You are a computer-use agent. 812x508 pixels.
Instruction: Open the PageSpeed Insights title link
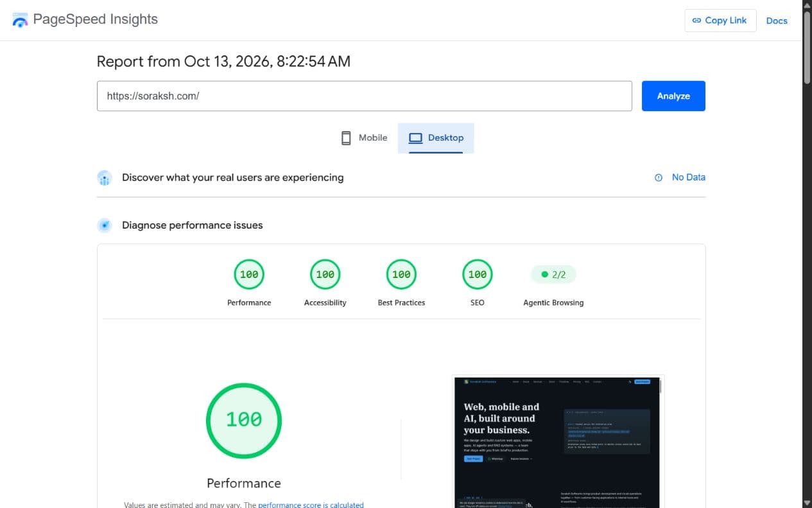(95, 19)
